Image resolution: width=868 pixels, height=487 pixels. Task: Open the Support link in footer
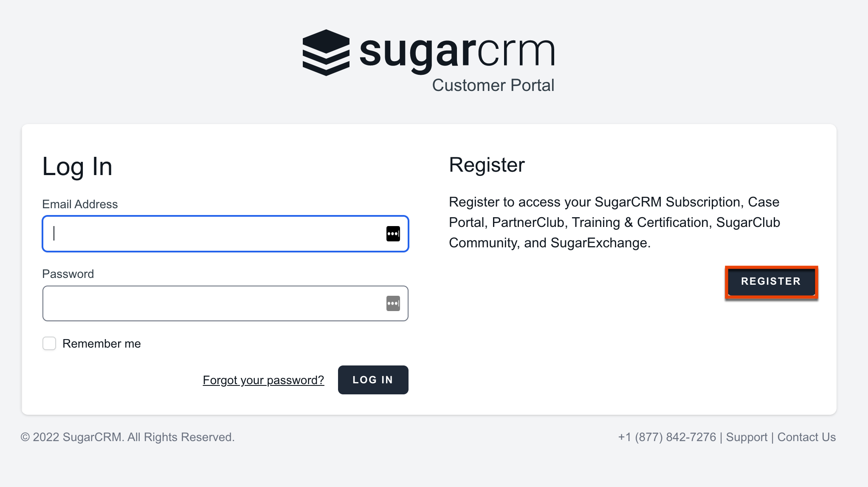(747, 437)
